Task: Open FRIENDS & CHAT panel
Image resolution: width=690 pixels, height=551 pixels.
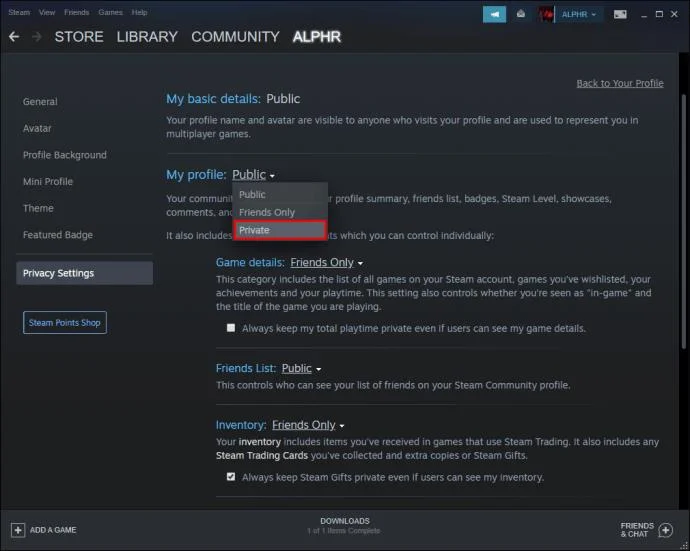Action: (637, 530)
